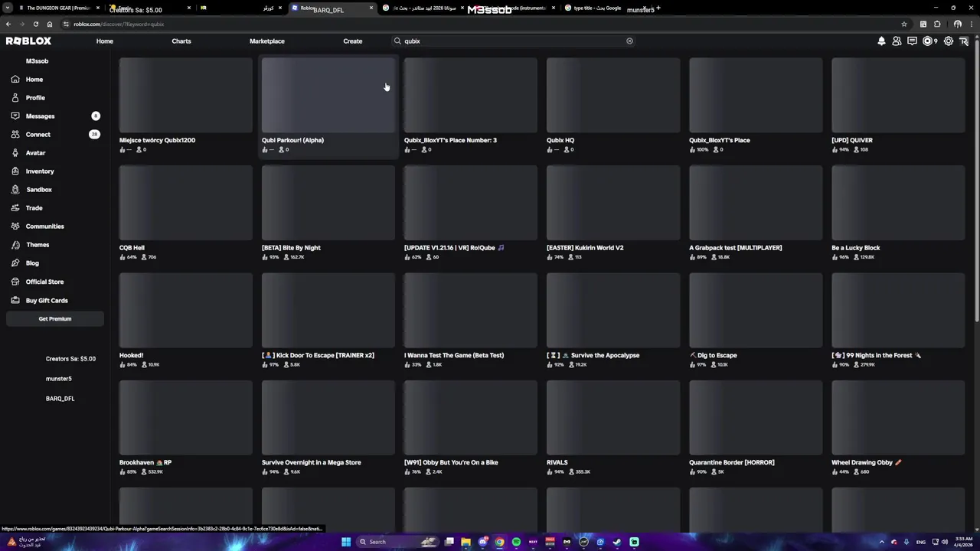The image size is (980, 551).
Task: Open the chat messages icon in top bar
Action: 912,41
